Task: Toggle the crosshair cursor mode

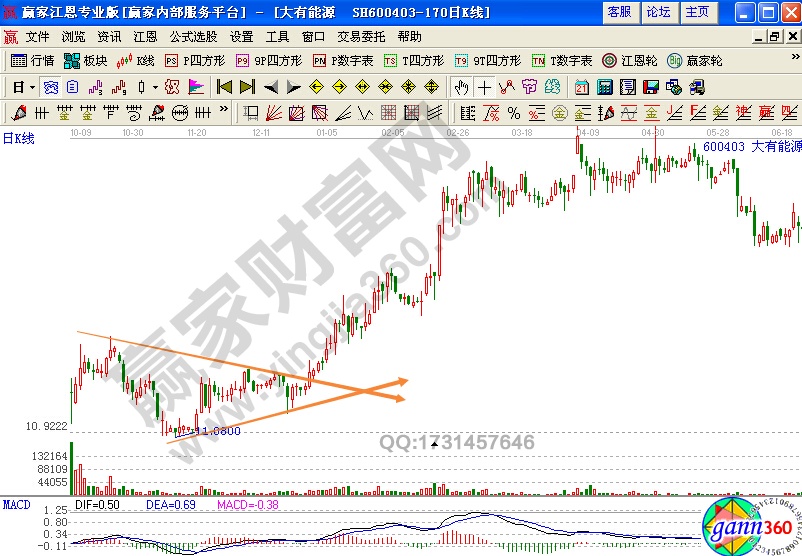Action: tap(484, 86)
